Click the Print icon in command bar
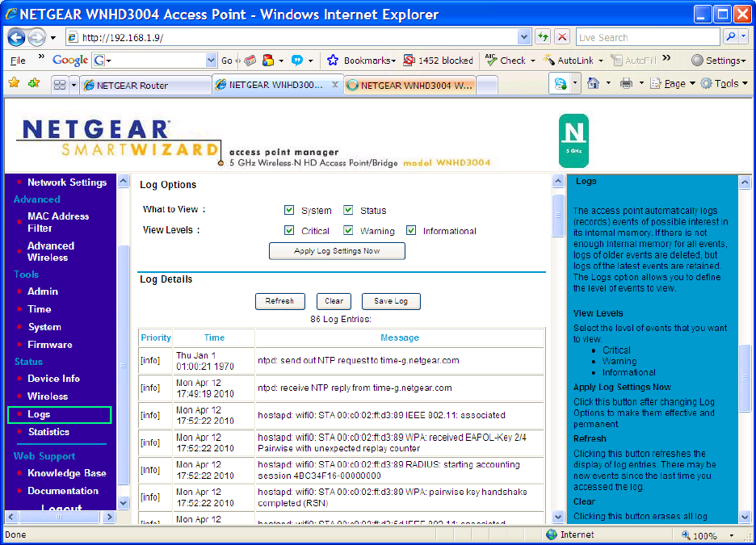Image resolution: width=756 pixels, height=545 pixels. pos(626,83)
